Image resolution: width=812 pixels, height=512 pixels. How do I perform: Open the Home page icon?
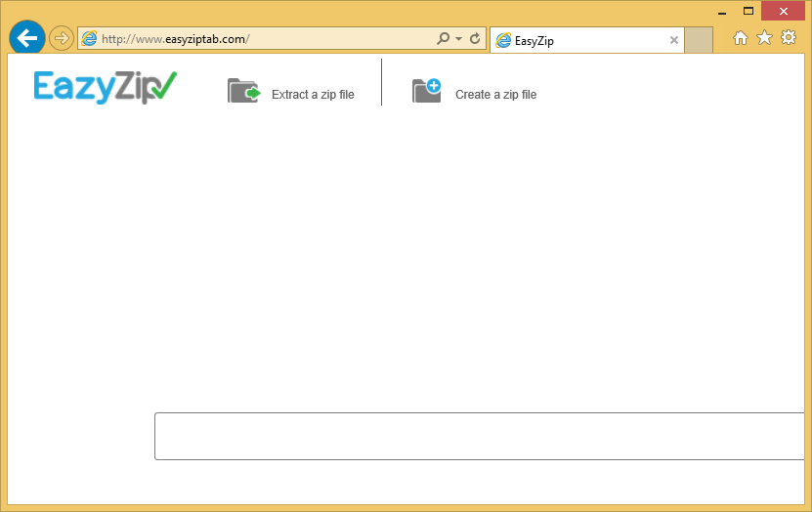point(741,38)
